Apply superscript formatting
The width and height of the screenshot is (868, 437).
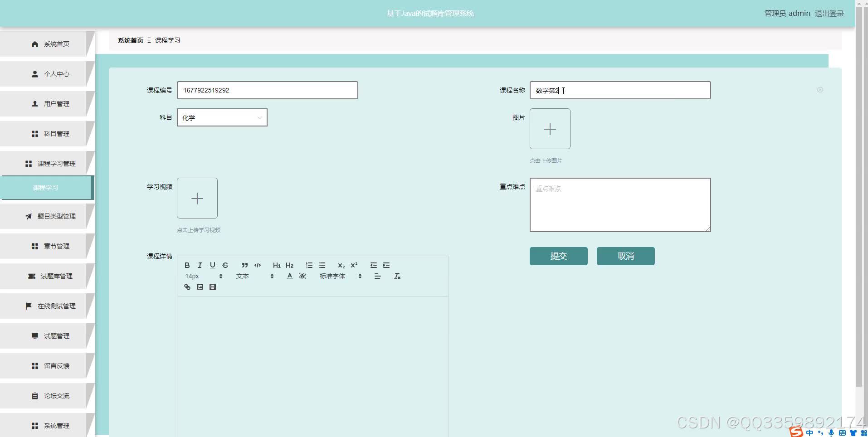click(x=354, y=265)
